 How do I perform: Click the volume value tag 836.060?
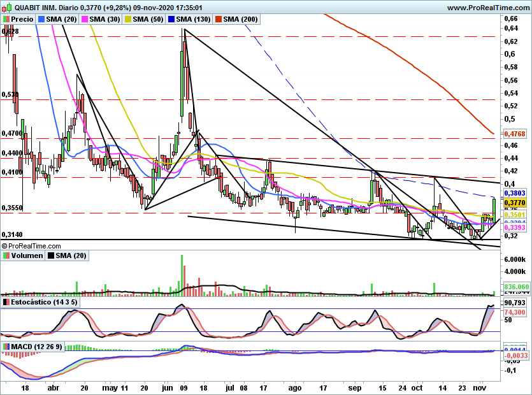pos(517,287)
